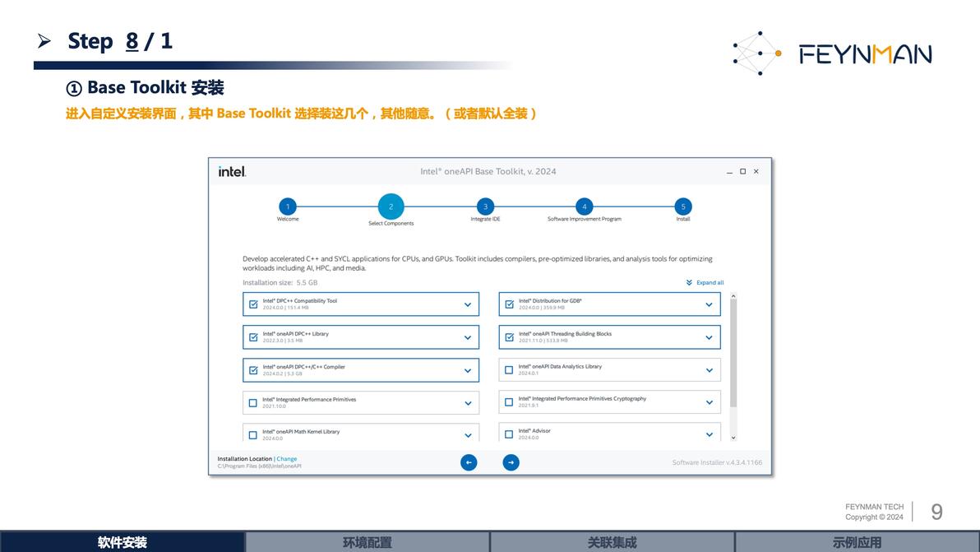
Task: Check Intel Integrated Performance Primitives box
Action: click(253, 403)
